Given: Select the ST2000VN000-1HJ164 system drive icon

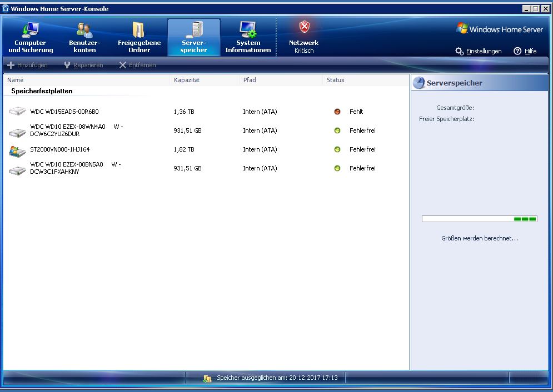Looking at the screenshot, I should pyautogui.click(x=17, y=150).
